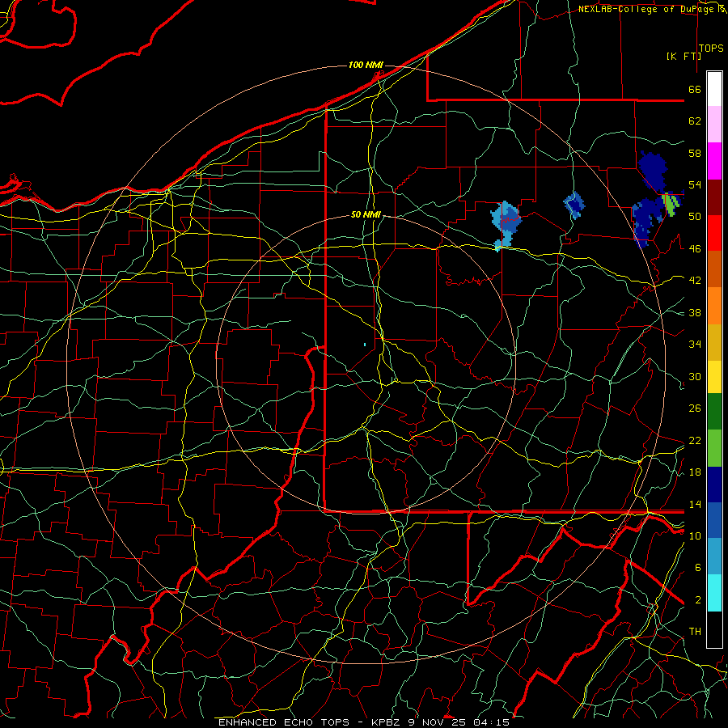Click the dark orange legend swatch
Screen dimensions: 728x728
tap(714, 269)
